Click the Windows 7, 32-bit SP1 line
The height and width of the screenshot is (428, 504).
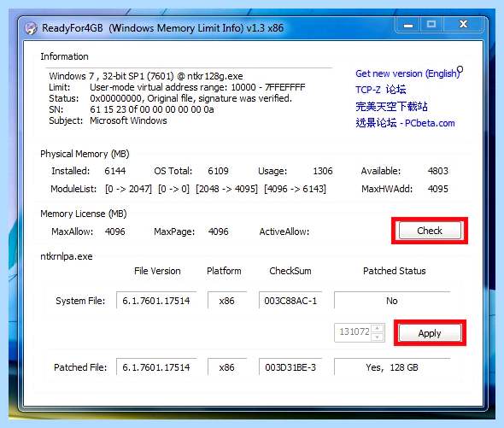146,76
